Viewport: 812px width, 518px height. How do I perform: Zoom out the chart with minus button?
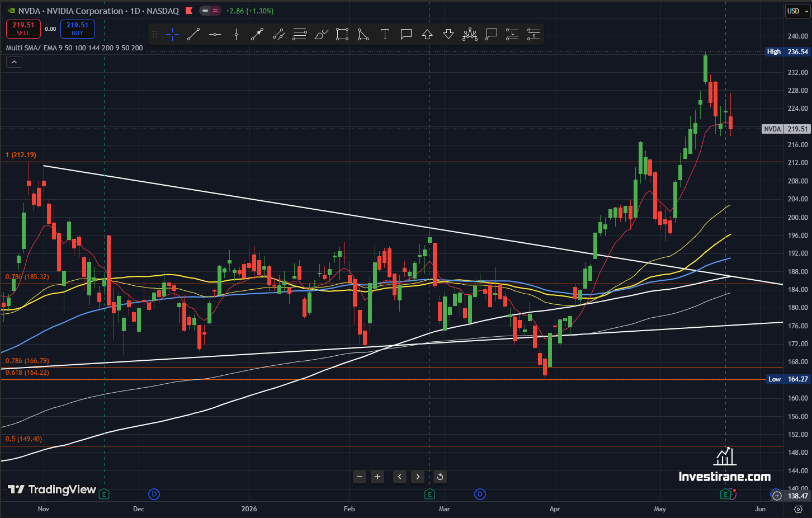pyautogui.click(x=360, y=477)
